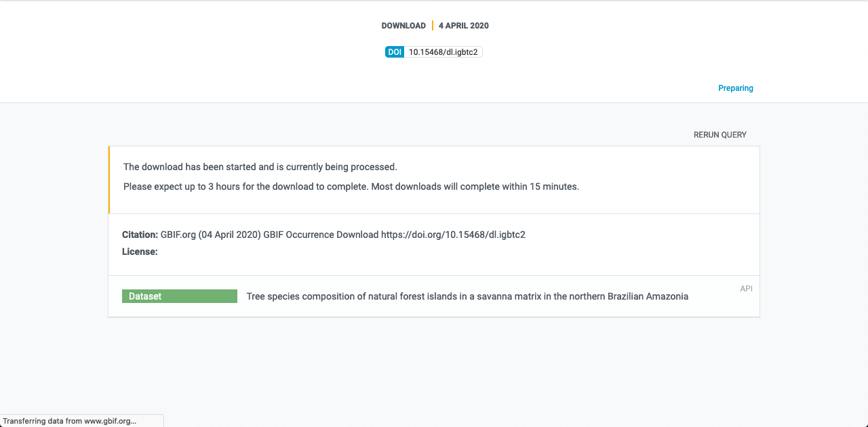Click 'GBIF Occurrence Download' in the citation
Viewport: 868px width, 427px height.
pos(321,235)
